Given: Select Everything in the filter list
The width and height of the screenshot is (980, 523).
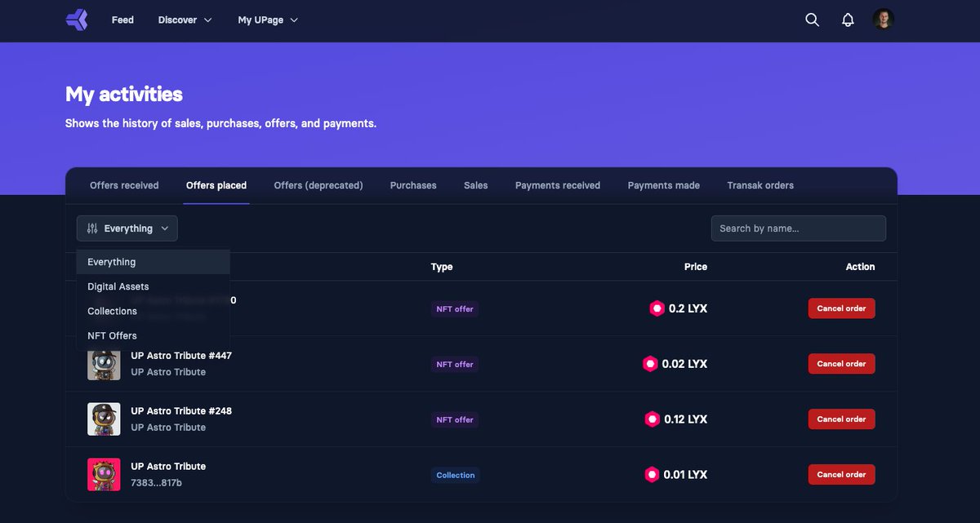Looking at the screenshot, I should tap(154, 262).
